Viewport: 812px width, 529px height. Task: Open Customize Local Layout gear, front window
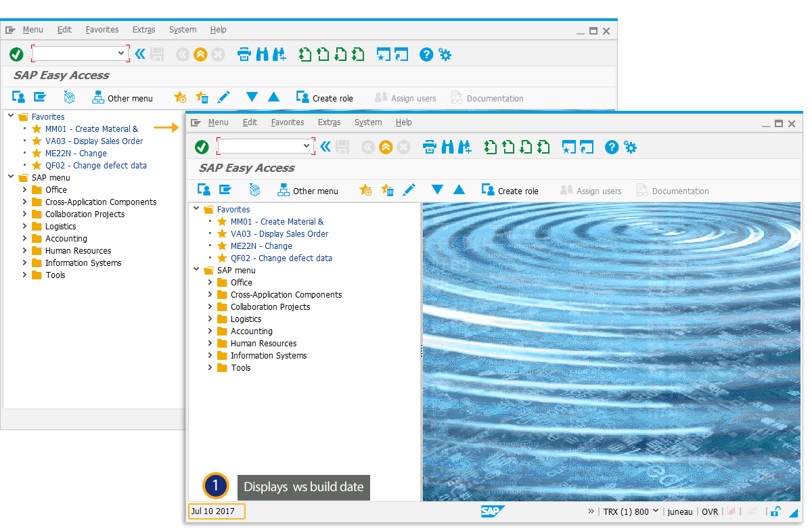(x=631, y=147)
